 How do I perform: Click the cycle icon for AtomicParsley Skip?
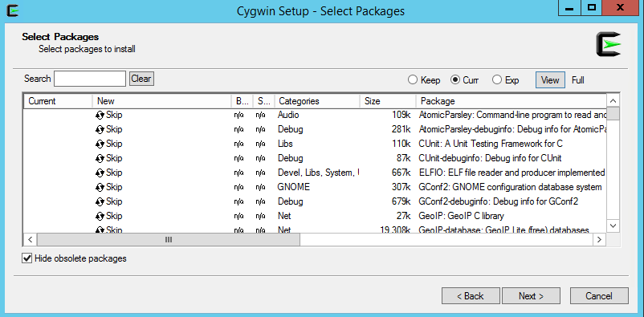pyautogui.click(x=100, y=116)
